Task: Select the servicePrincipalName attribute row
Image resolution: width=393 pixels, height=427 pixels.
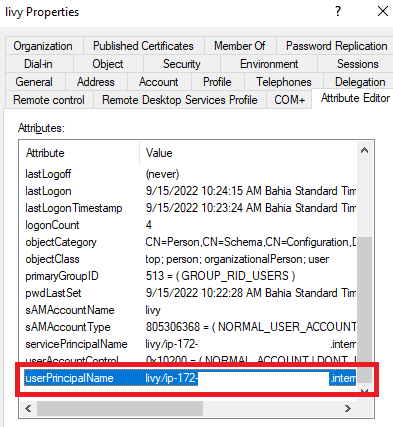Action: coord(190,344)
